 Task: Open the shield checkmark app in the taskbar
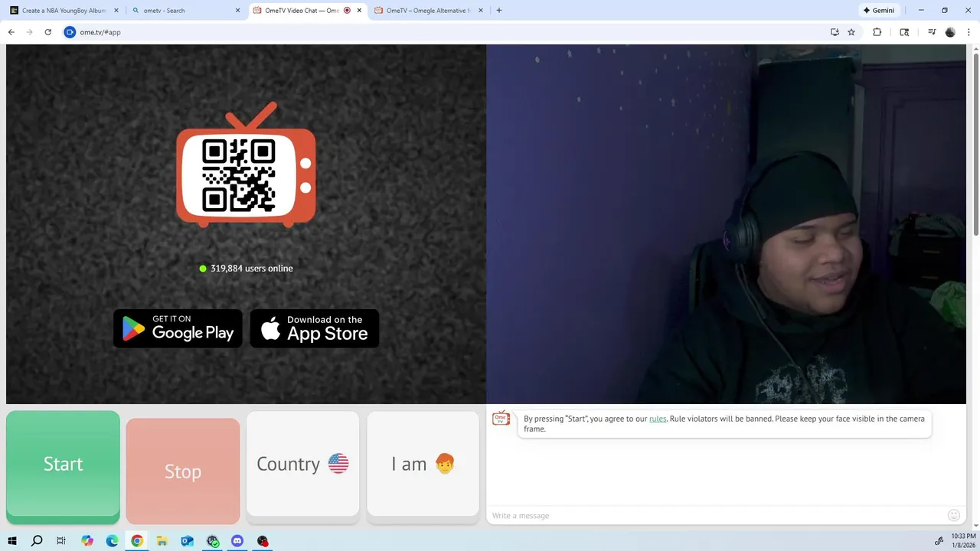pos(213,541)
